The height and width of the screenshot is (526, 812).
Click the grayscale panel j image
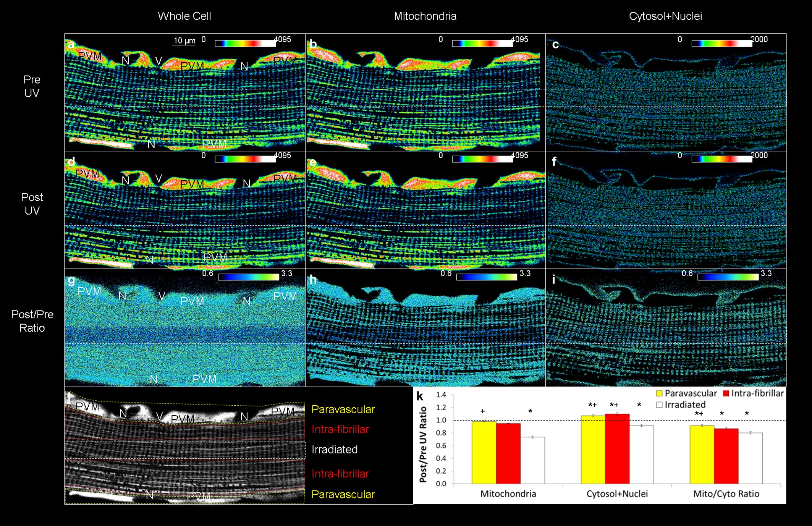185,446
